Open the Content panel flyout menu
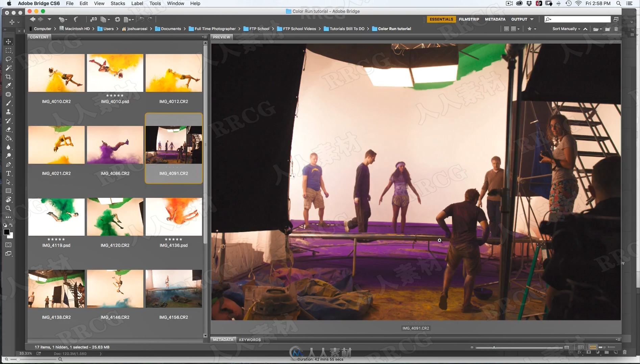The height and width of the screenshot is (364, 640). pyautogui.click(x=204, y=37)
